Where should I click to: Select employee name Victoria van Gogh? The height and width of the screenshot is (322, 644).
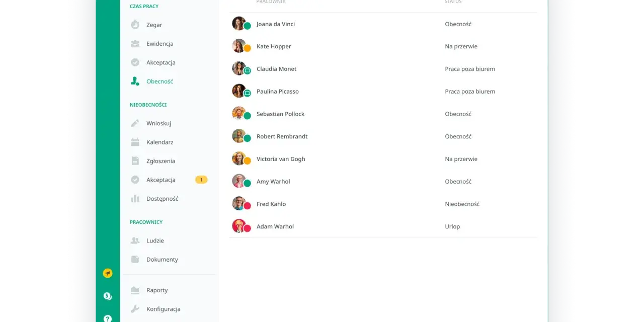pyautogui.click(x=281, y=159)
